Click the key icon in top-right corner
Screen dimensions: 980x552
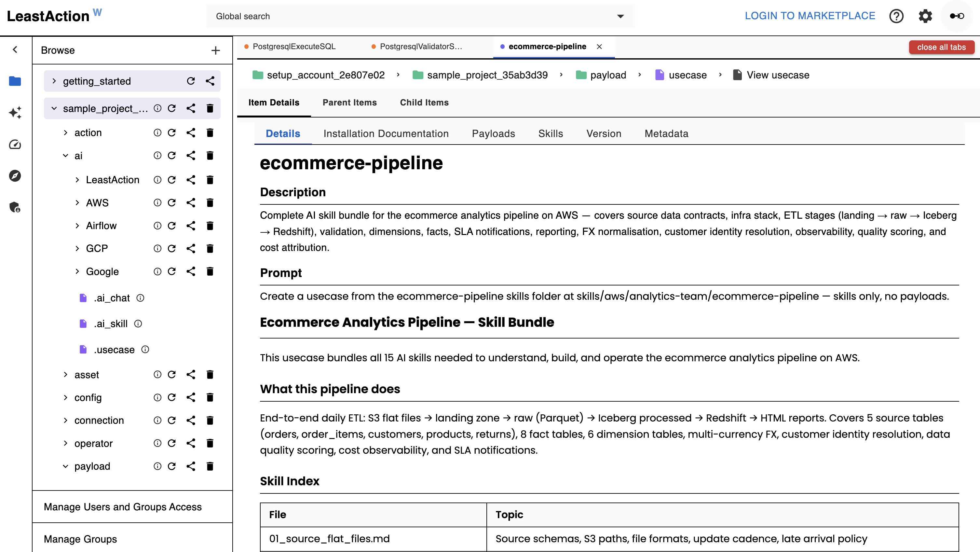(957, 16)
